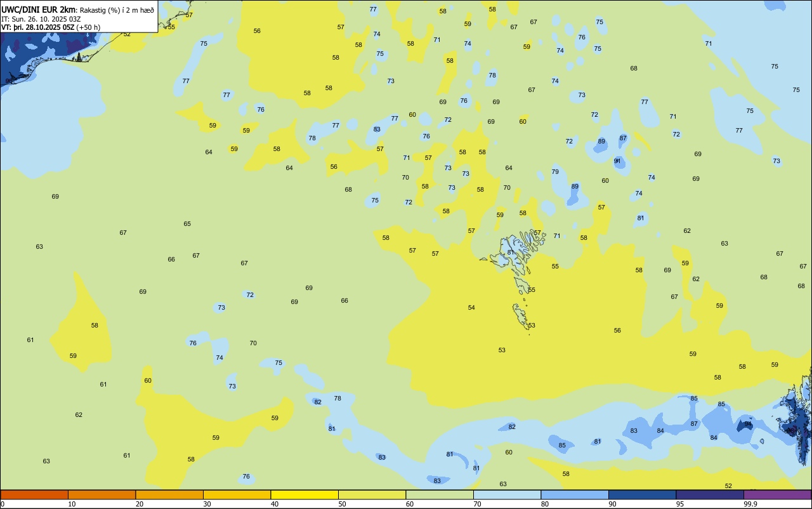Click the '81' value over the Faroe Islands
This screenshot has height=509, width=812.
click(x=511, y=253)
